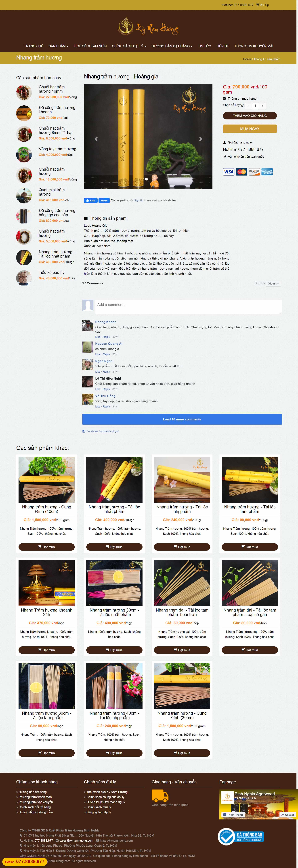The image size is (298, 868).
Task: Click Load 10 more comments button
Action: coord(182,419)
